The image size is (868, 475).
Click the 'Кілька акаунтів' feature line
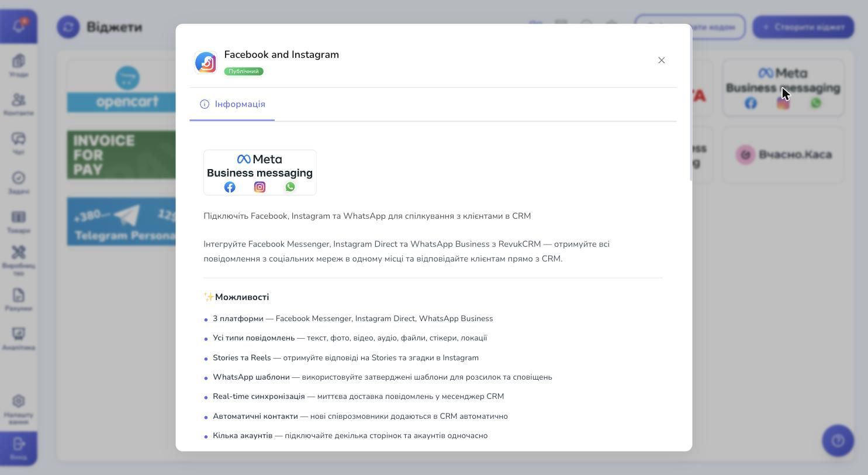350,436
